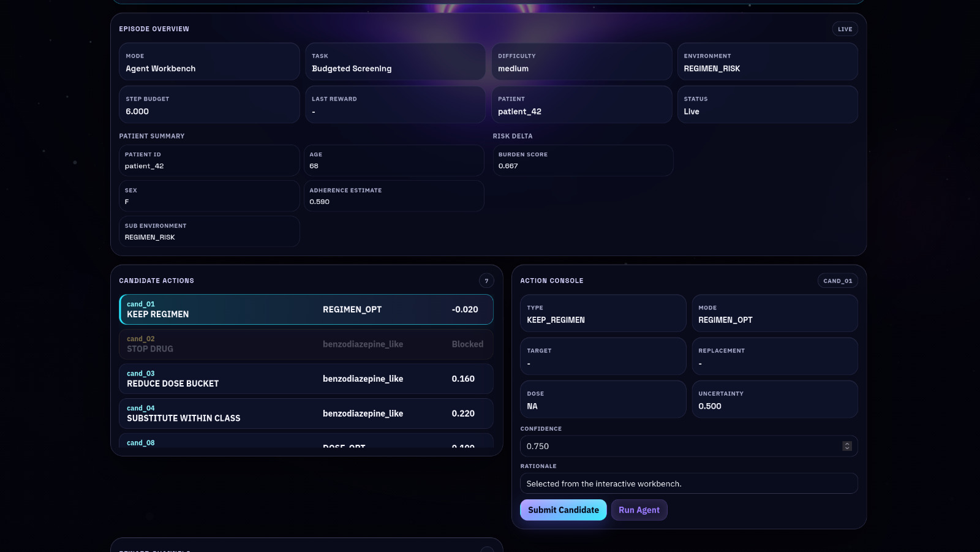Click the Difficulty medium card
This screenshot has width=980, height=552.
click(x=582, y=61)
